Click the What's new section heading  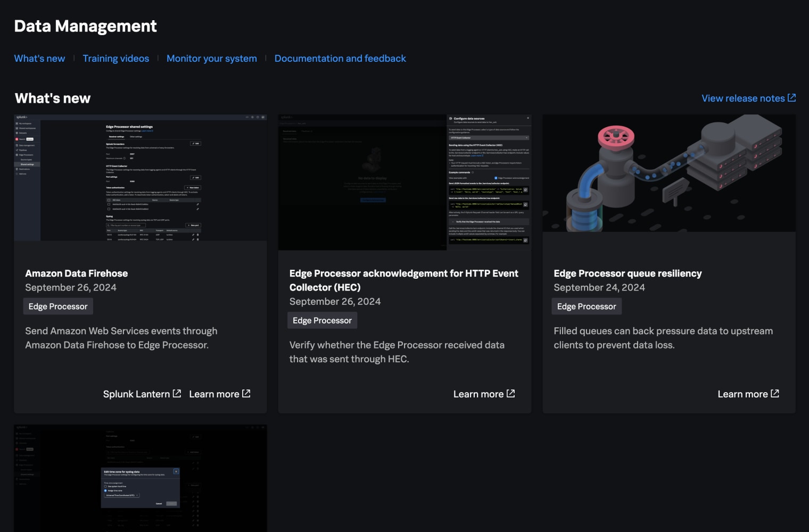[x=53, y=98]
